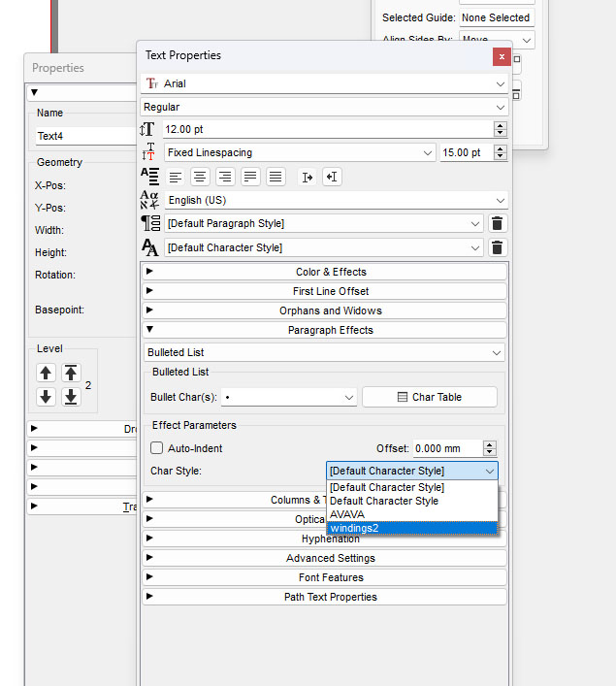Close the Text Properties window

pyautogui.click(x=502, y=57)
